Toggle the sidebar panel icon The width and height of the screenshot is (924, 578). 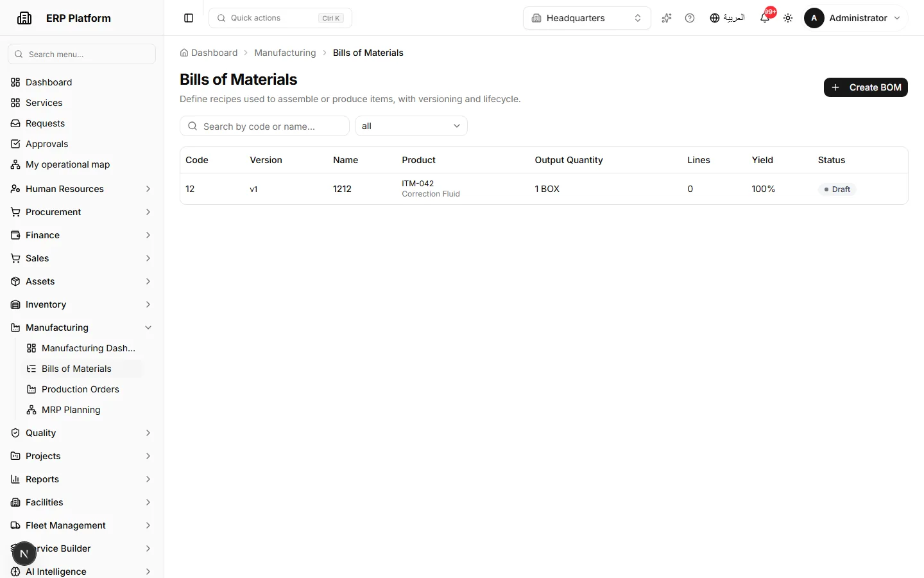(189, 18)
